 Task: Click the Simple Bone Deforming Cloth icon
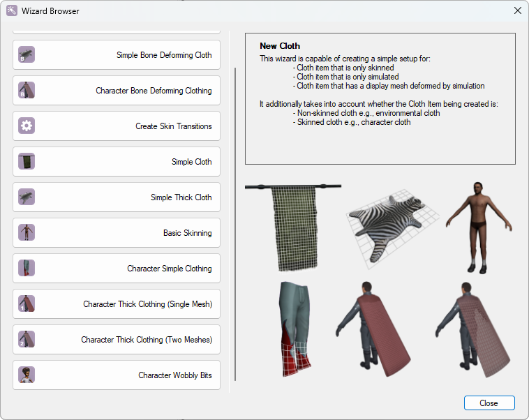click(27, 54)
